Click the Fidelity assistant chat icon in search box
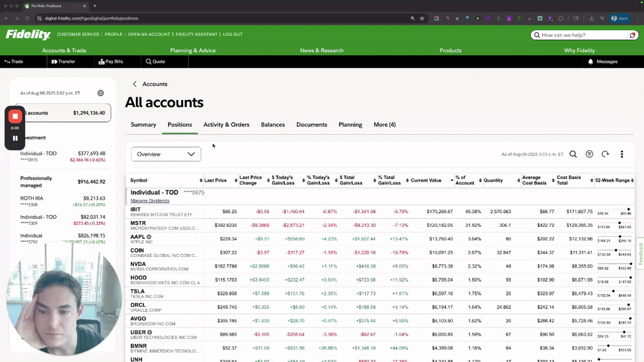The image size is (644, 362). click(x=633, y=35)
